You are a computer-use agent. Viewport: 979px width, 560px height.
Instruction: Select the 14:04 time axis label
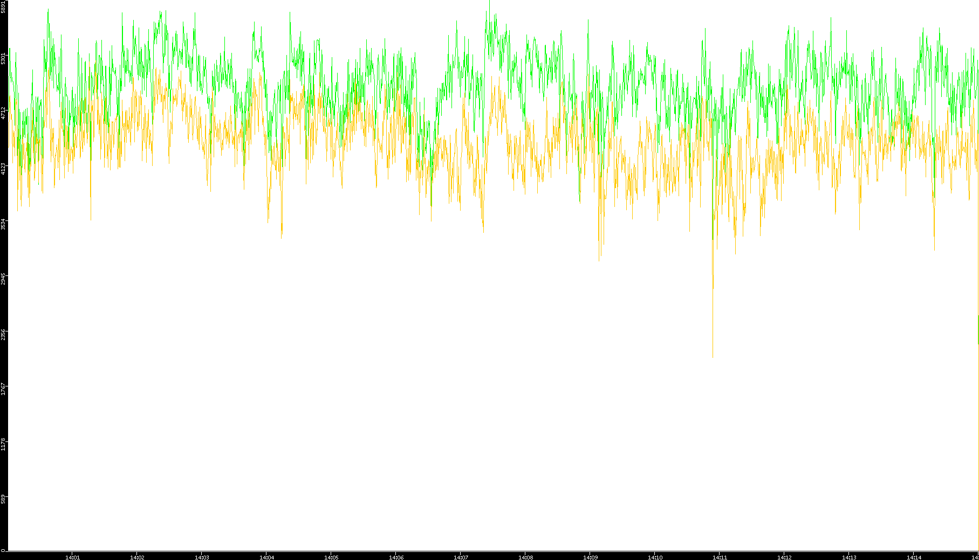pyautogui.click(x=266, y=557)
